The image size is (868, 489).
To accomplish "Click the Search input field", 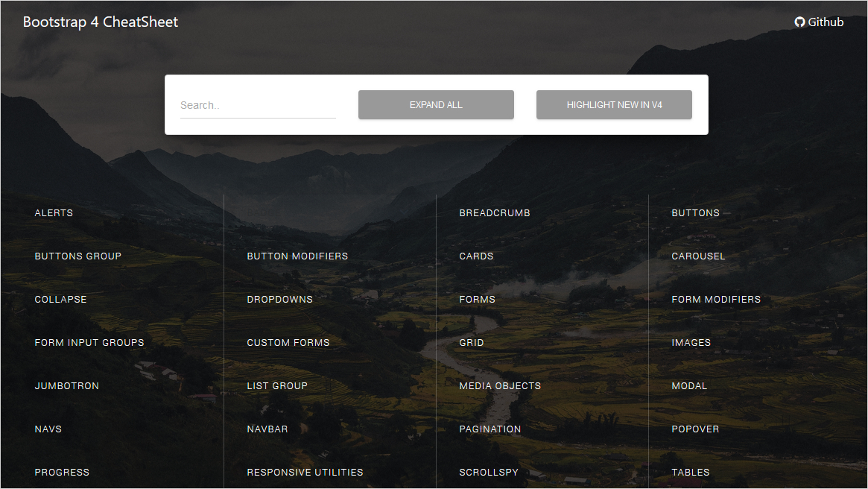I will (x=258, y=105).
